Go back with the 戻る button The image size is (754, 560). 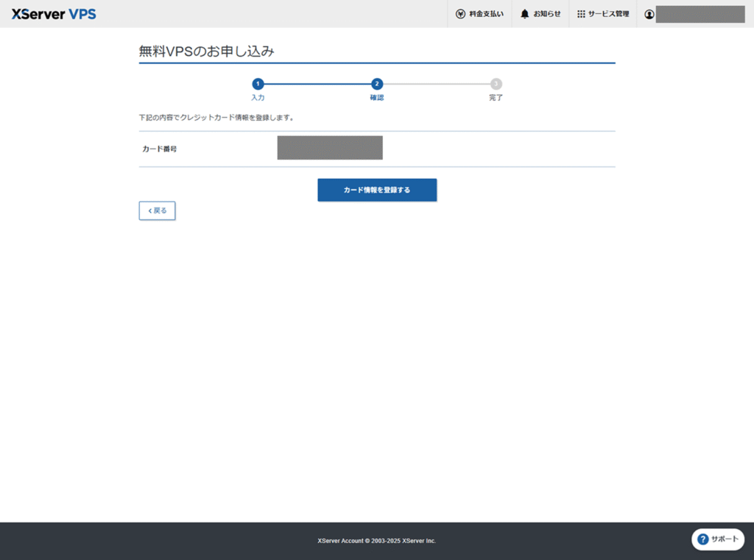click(157, 210)
